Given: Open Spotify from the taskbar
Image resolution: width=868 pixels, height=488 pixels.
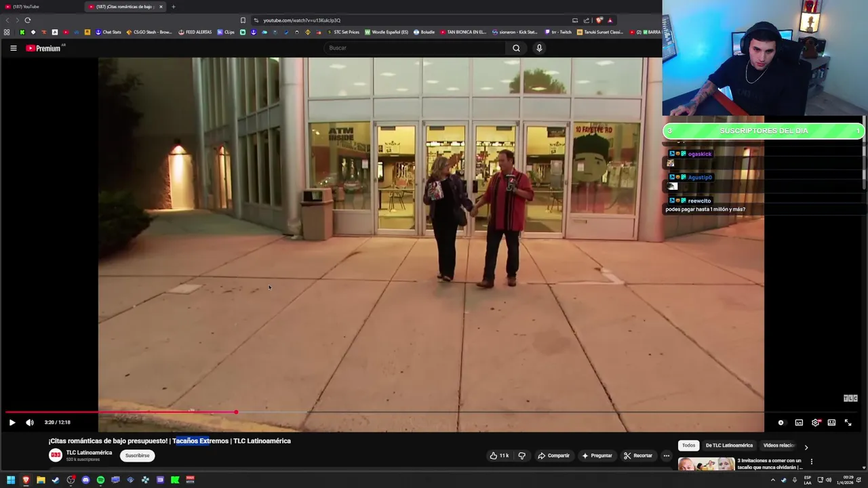Looking at the screenshot, I should [x=100, y=480].
